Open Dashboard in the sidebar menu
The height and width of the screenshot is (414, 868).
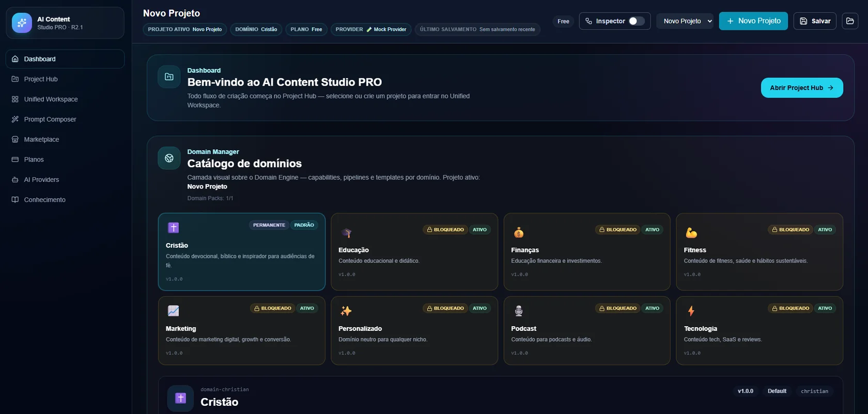coord(65,59)
